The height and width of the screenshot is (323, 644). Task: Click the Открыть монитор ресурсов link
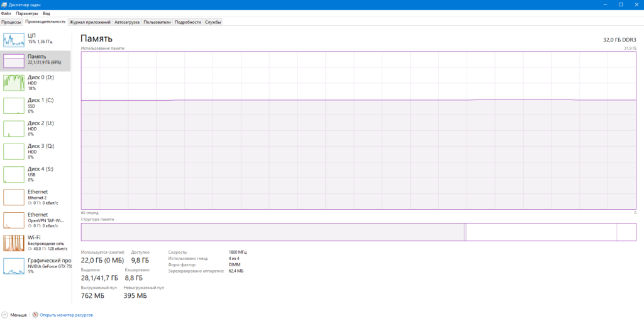click(x=67, y=315)
